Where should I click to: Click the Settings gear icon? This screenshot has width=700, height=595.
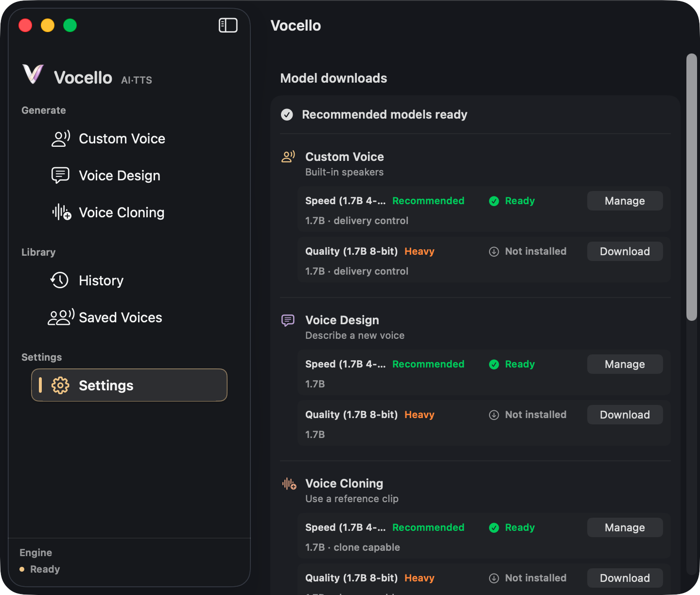[60, 385]
